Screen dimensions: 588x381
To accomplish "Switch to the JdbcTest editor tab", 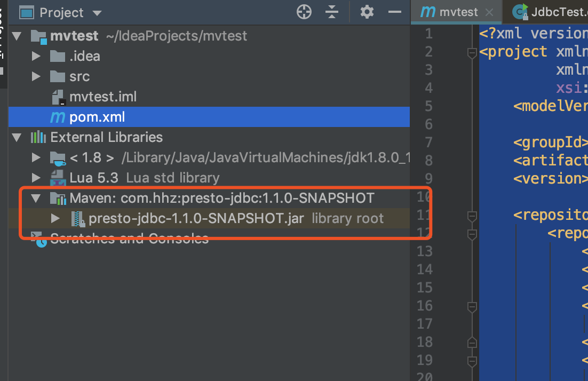I will [546, 12].
